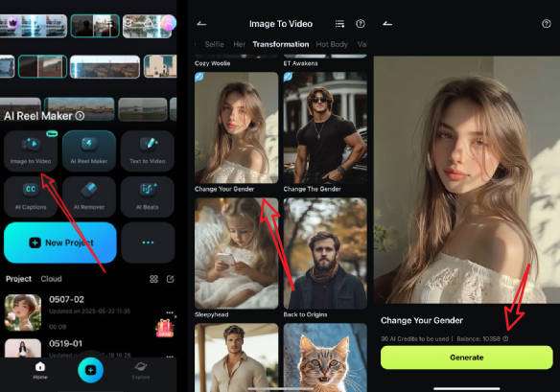
Task: Tap the round create plus button
Action: click(90, 370)
